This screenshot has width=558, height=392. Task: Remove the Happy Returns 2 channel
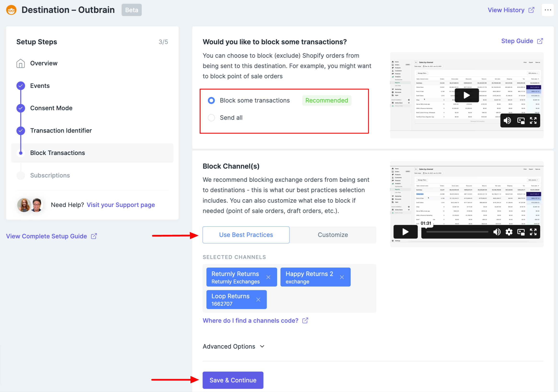tap(342, 277)
